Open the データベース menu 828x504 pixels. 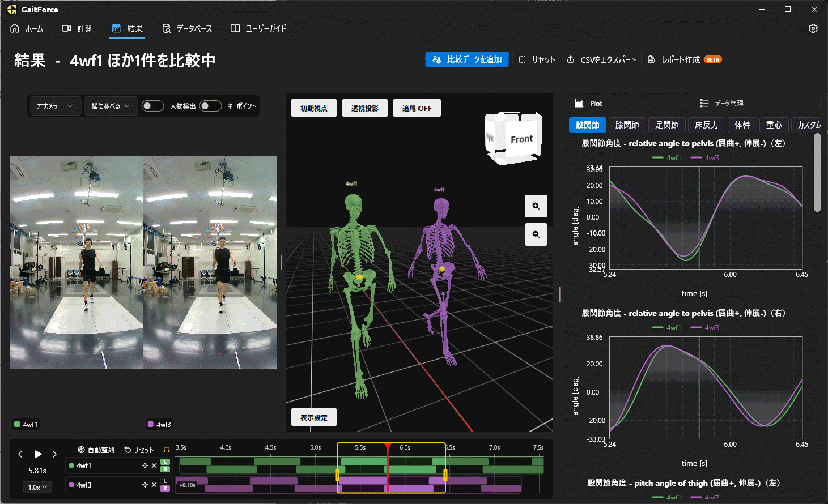pyautogui.click(x=187, y=28)
